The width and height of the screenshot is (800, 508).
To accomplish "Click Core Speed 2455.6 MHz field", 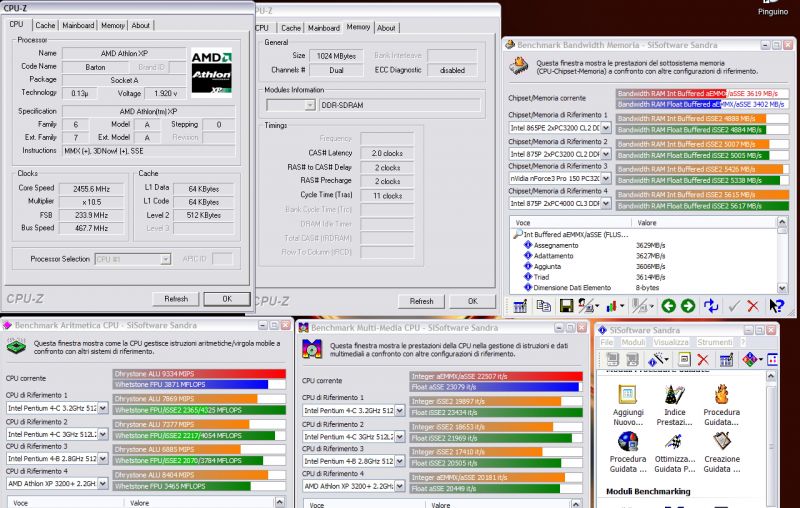I will point(92,189).
